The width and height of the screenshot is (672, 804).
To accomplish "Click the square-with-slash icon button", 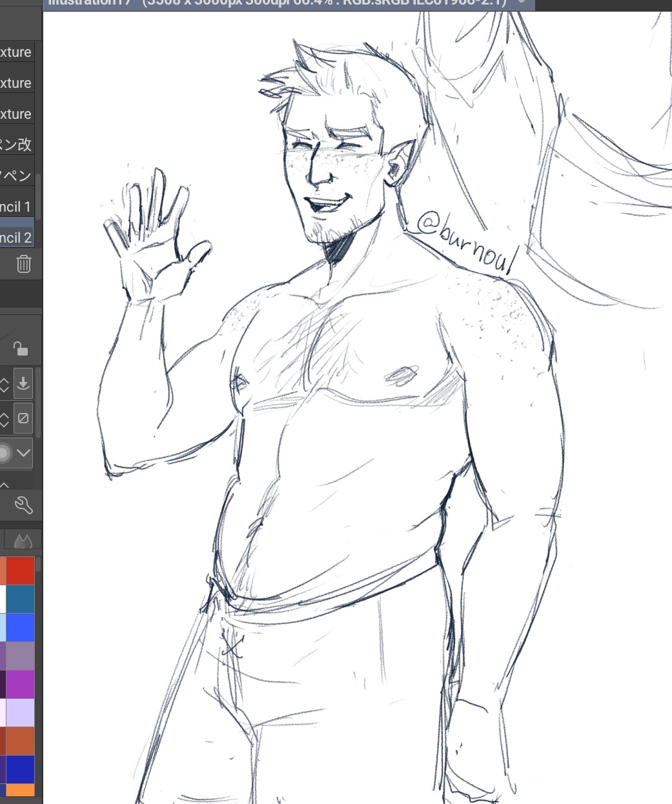I will pos(23,419).
